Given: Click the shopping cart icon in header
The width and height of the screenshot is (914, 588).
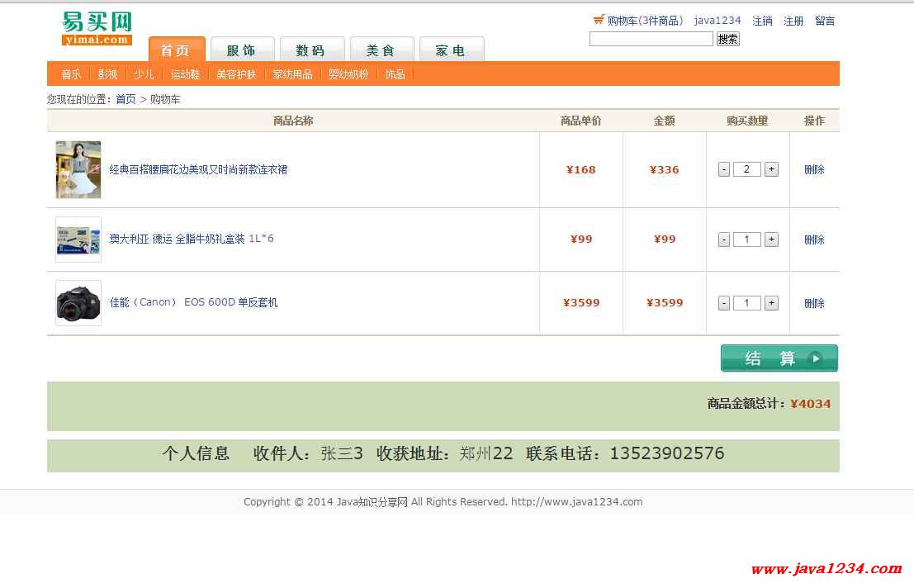Looking at the screenshot, I should point(599,20).
